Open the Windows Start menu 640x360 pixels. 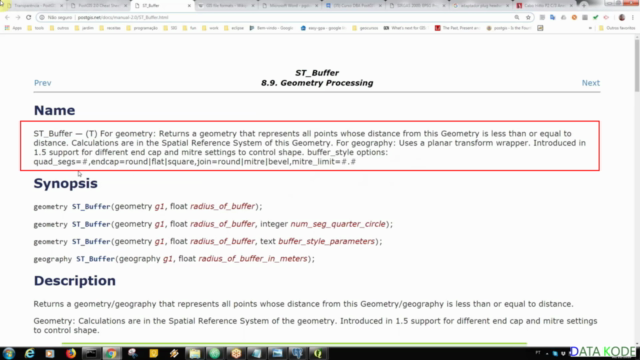[9, 353]
